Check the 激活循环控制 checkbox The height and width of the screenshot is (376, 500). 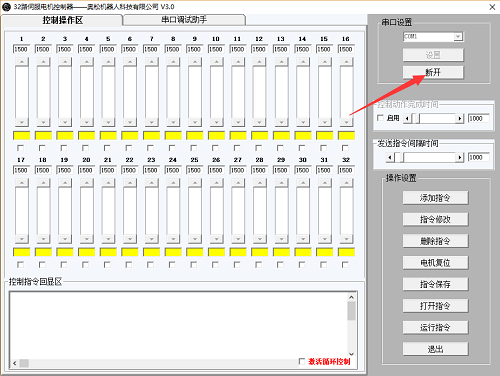click(x=302, y=361)
